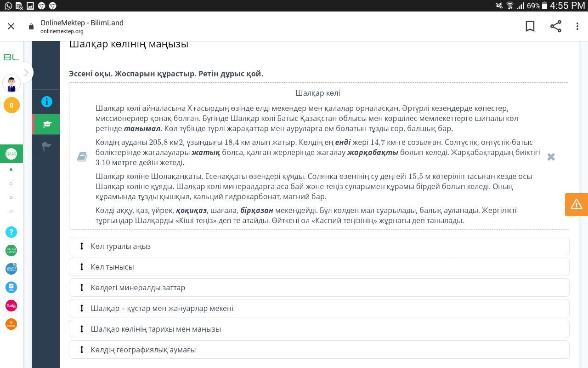Close the essay text panel with X
The height and width of the screenshot is (368, 588).
pyautogui.click(x=551, y=157)
